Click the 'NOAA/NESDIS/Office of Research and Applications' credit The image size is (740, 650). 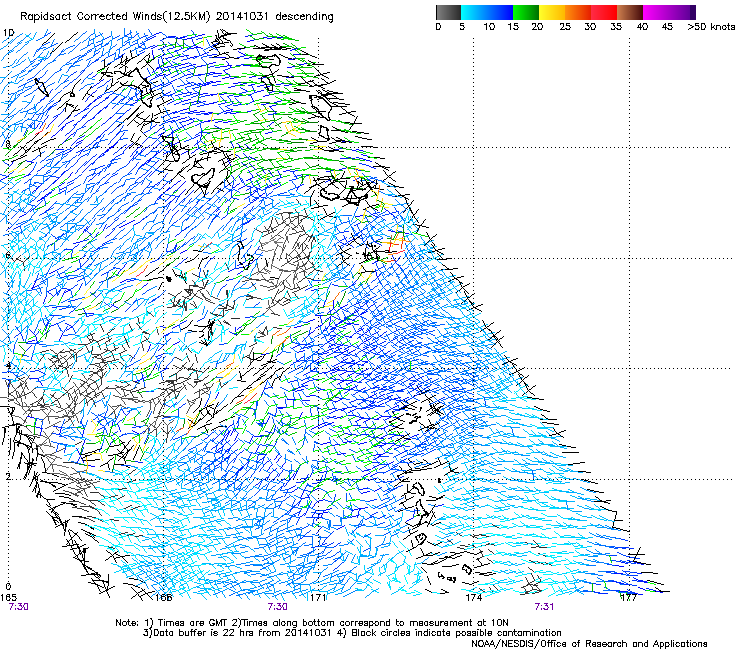(589, 644)
